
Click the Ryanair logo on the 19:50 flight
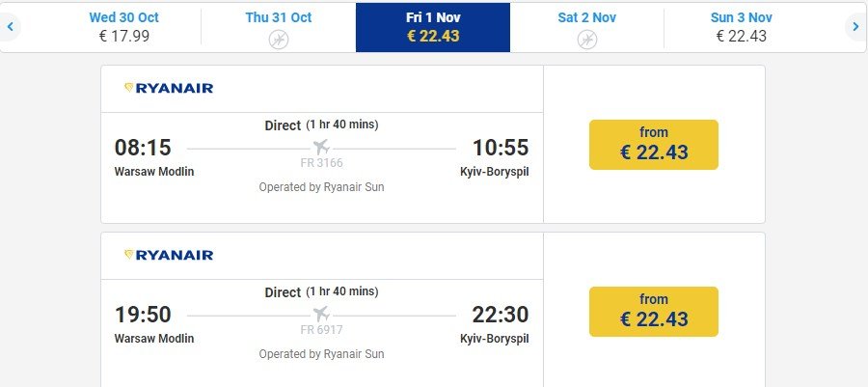(x=169, y=255)
